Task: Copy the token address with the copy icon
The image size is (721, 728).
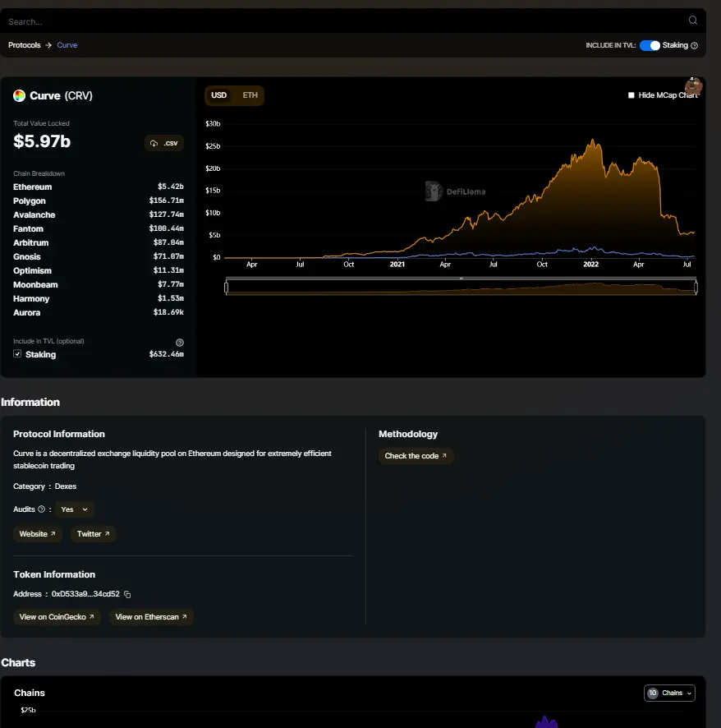Action: click(127, 594)
